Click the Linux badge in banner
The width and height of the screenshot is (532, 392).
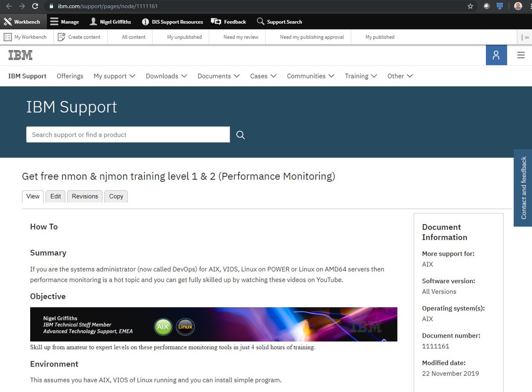click(185, 327)
